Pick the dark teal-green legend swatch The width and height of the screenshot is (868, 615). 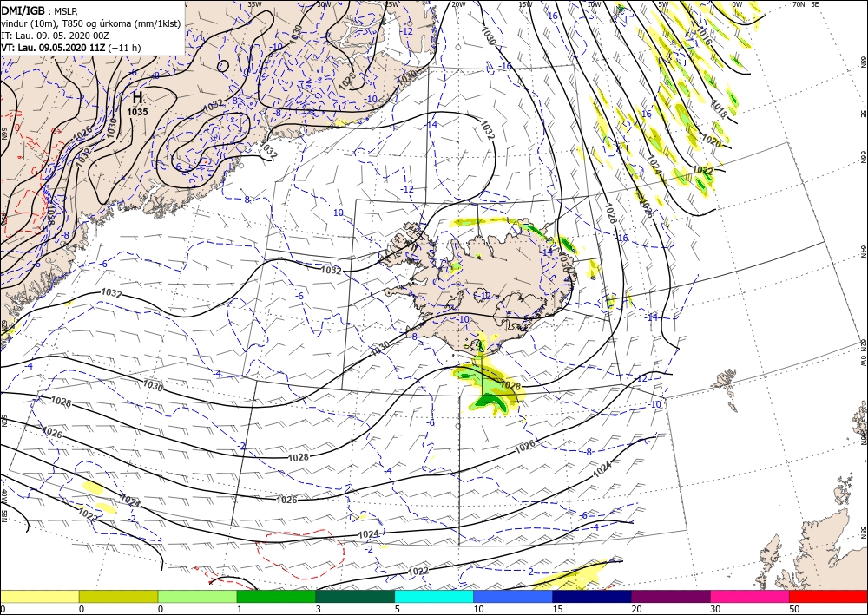coord(355,596)
